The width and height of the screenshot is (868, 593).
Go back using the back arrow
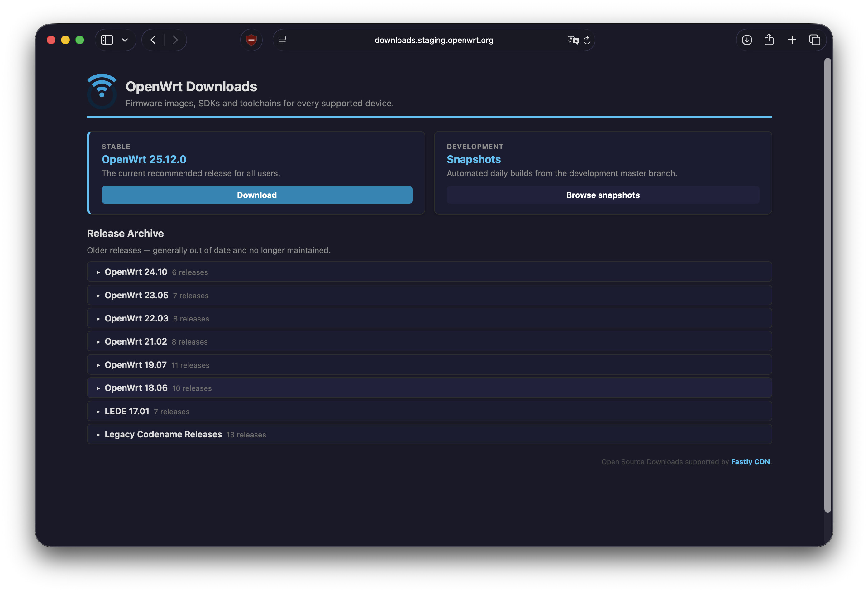pyautogui.click(x=153, y=40)
